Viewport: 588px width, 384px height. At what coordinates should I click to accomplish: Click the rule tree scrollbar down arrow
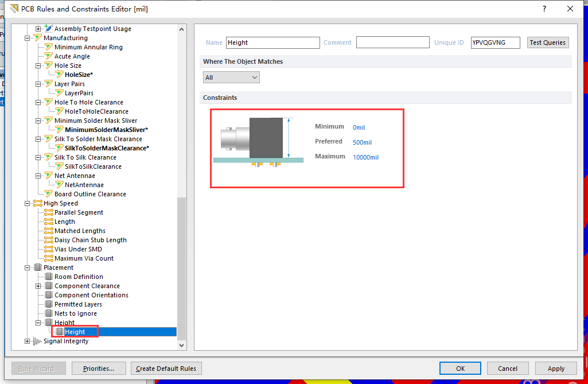(181, 345)
